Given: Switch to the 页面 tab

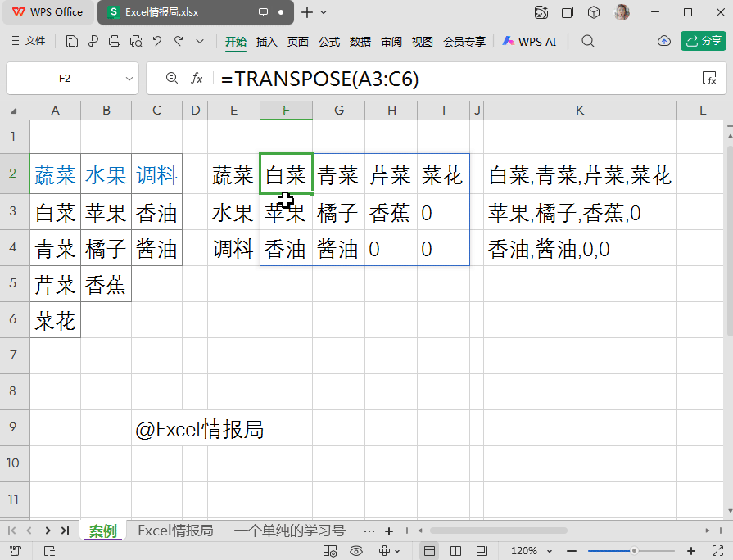Looking at the screenshot, I should point(298,42).
